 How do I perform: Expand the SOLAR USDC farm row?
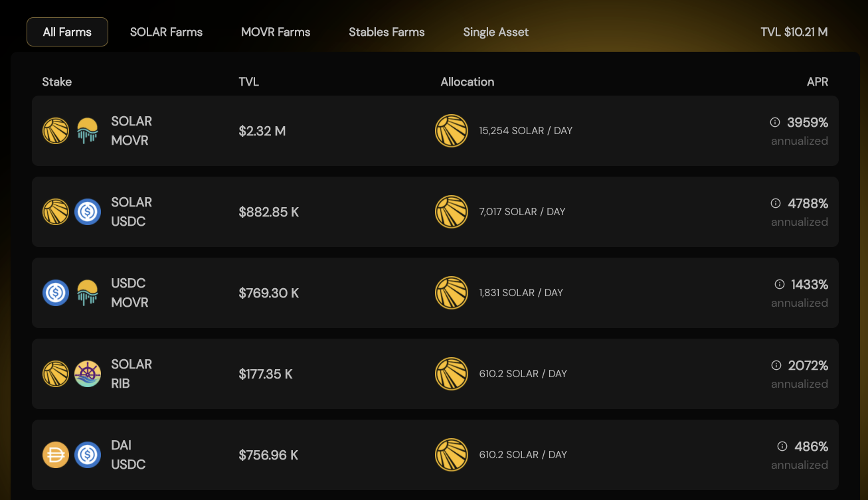(x=435, y=212)
